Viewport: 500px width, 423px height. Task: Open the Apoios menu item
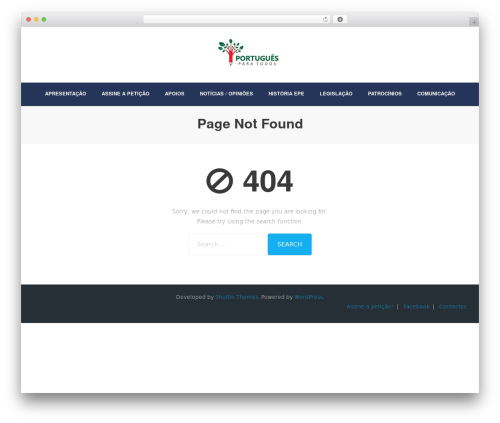(174, 94)
